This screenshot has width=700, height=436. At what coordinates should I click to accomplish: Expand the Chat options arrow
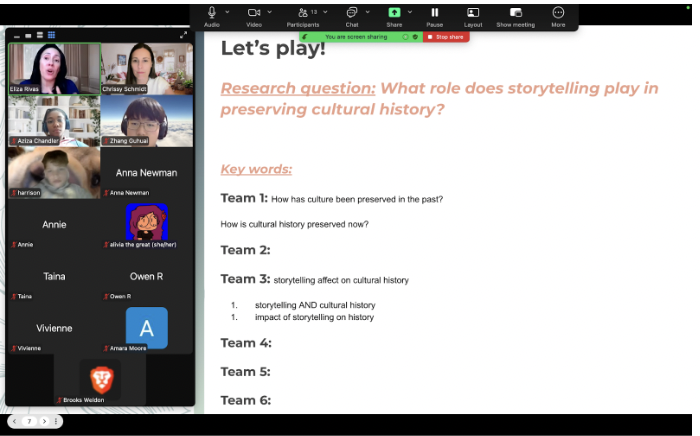click(367, 12)
